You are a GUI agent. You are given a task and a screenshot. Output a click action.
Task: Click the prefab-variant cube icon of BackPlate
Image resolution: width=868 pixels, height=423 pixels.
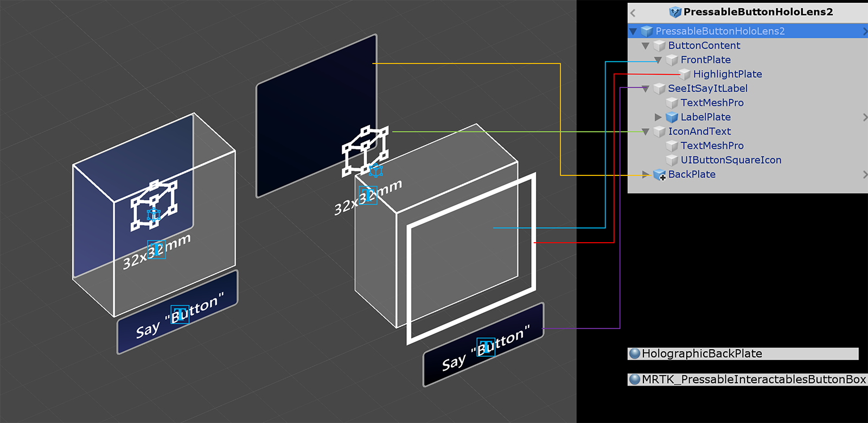660,175
